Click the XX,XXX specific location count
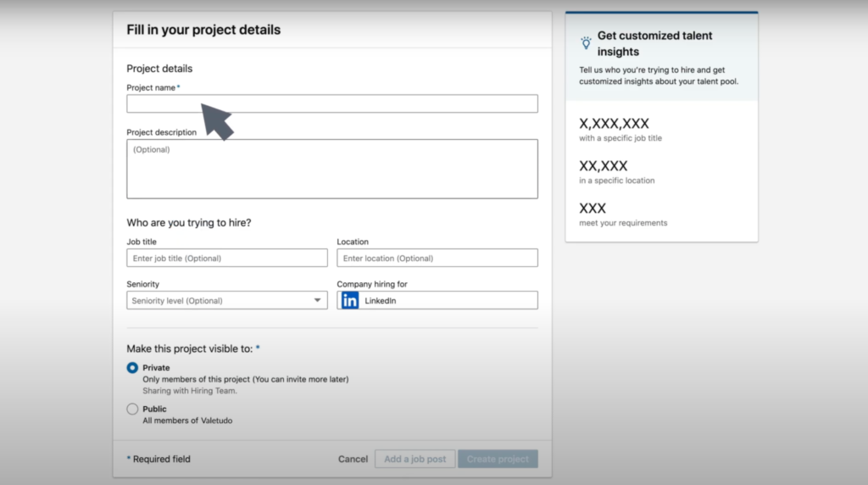The width and height of the screenshot is (868, 485). (603, 166)
